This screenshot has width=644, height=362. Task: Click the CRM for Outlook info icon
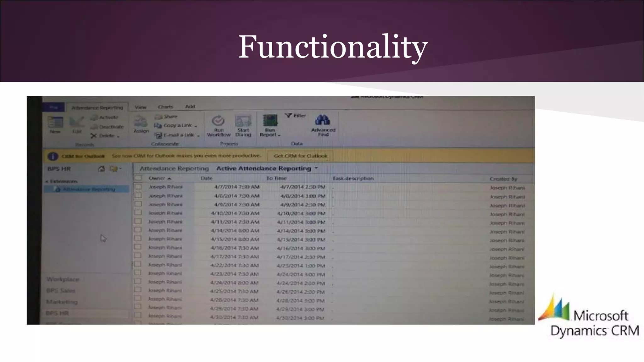[53, 156]
